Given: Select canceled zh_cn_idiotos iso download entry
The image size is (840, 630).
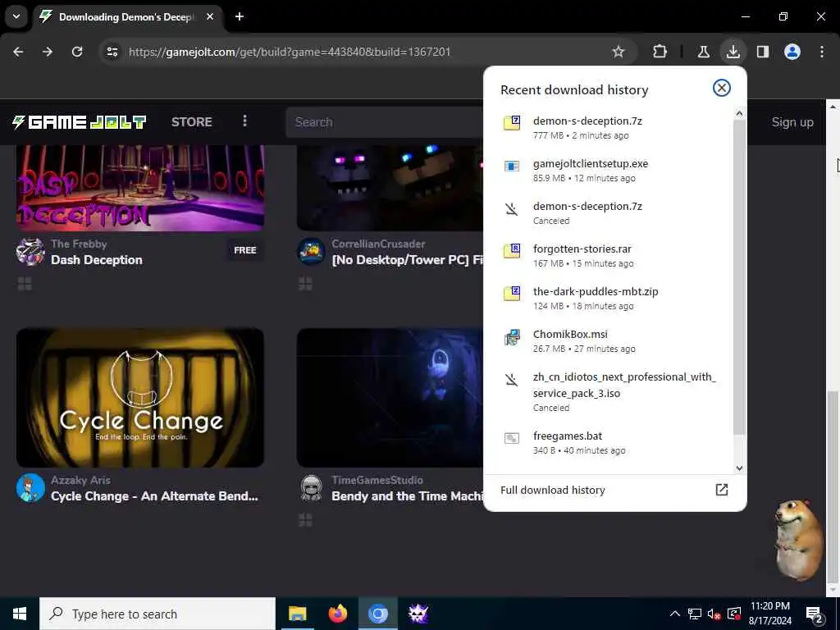Looking at the screenshot, I should [x=608, y=391].
